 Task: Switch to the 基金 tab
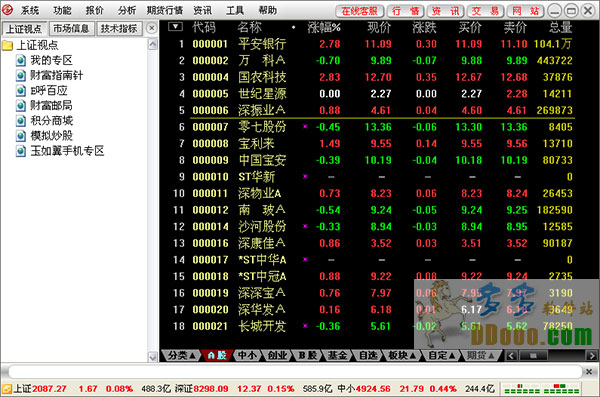pos(338,356)
